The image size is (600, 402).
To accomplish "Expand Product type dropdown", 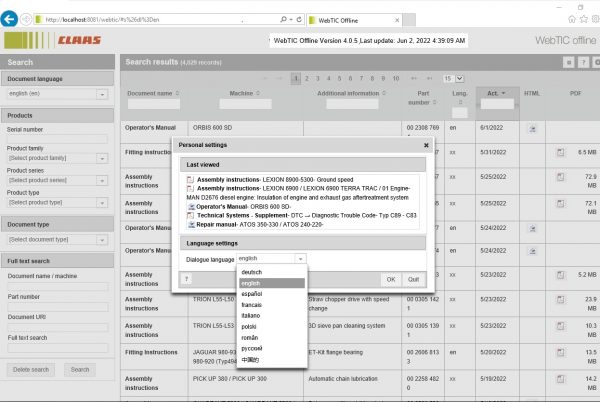I will click(x=102, y=203).
